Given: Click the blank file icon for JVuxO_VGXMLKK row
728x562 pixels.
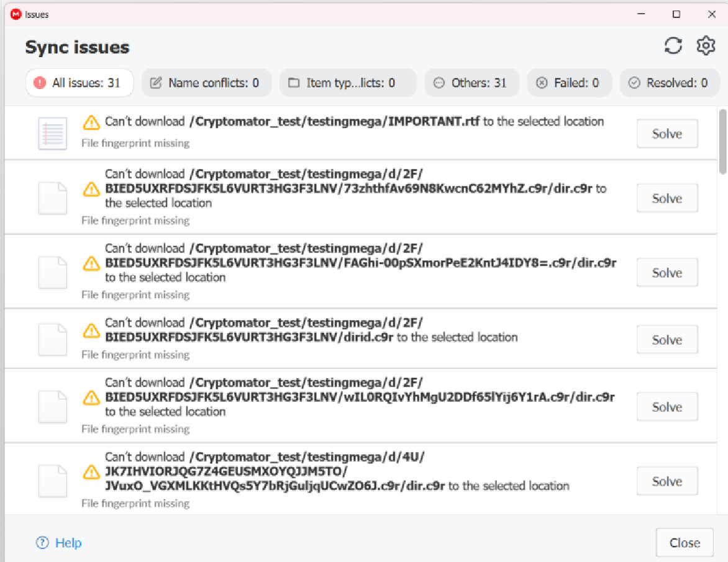Looking at the screenshot, I should point(52,481).
